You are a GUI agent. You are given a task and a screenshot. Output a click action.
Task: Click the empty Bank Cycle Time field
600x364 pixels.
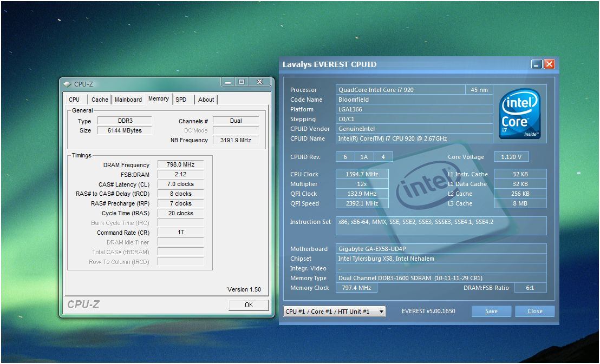181,223
